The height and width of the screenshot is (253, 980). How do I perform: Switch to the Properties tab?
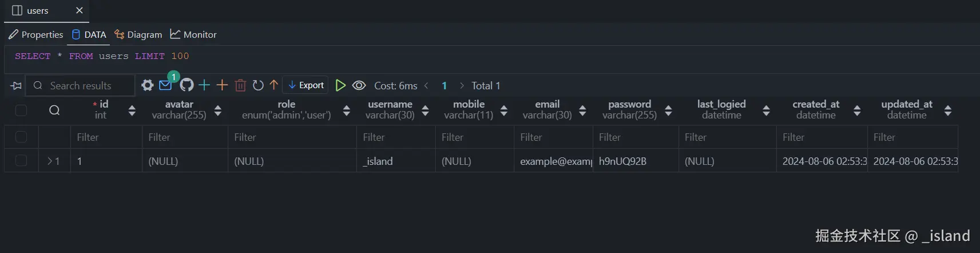[x=36, y=34]
